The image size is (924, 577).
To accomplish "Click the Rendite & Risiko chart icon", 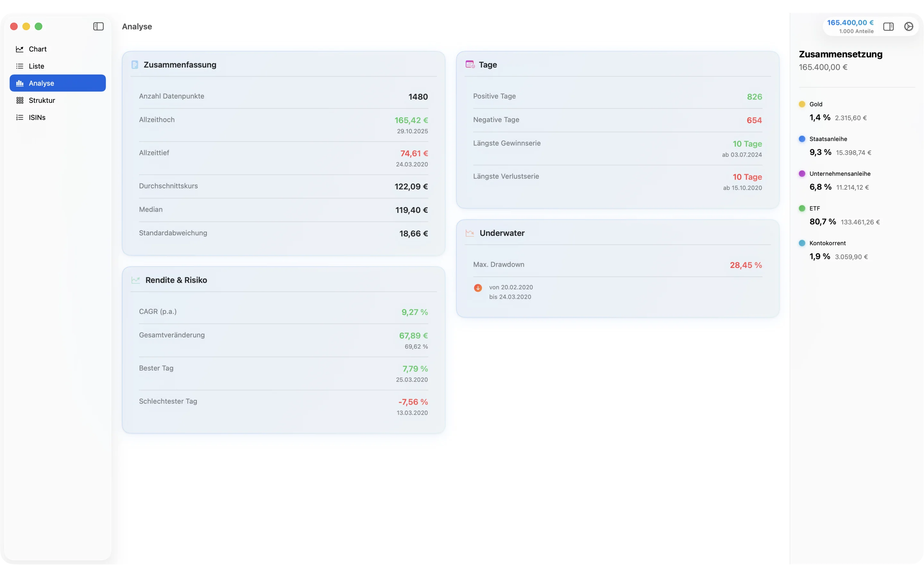I will (x=136, y=280).
